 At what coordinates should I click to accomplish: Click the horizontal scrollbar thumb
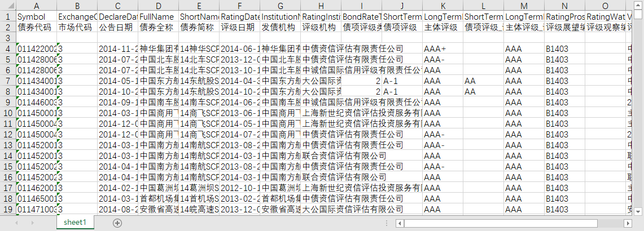click(501, 223)
